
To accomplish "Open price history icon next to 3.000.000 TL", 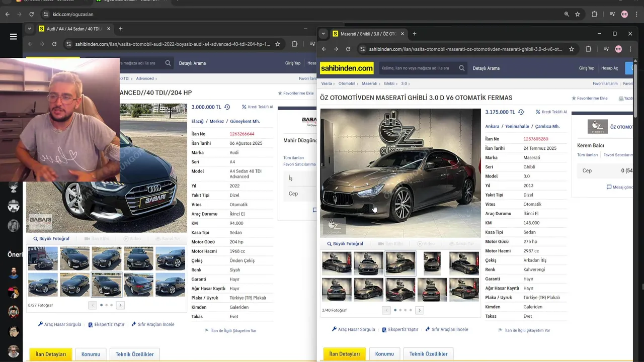I will click(227, 107).
